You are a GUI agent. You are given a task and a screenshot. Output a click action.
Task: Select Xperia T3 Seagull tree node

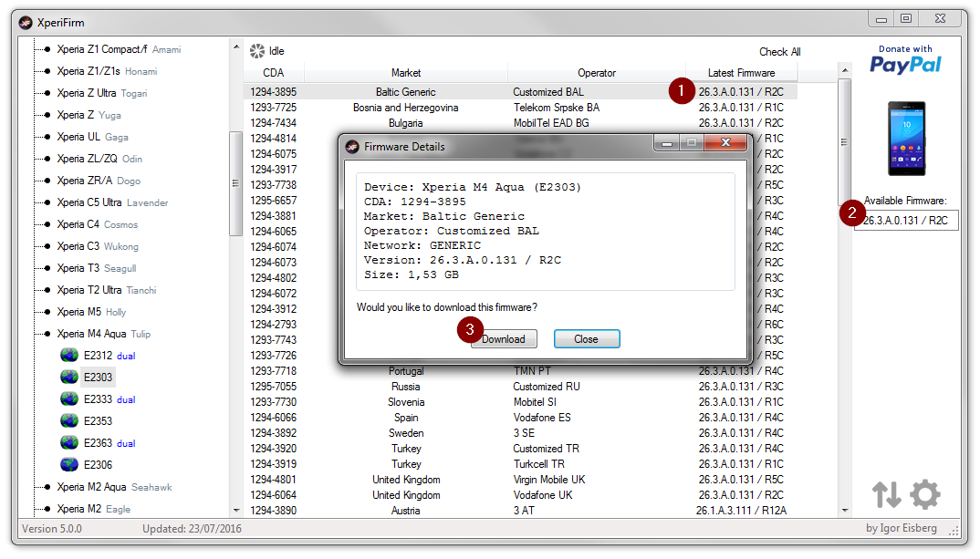96,268
